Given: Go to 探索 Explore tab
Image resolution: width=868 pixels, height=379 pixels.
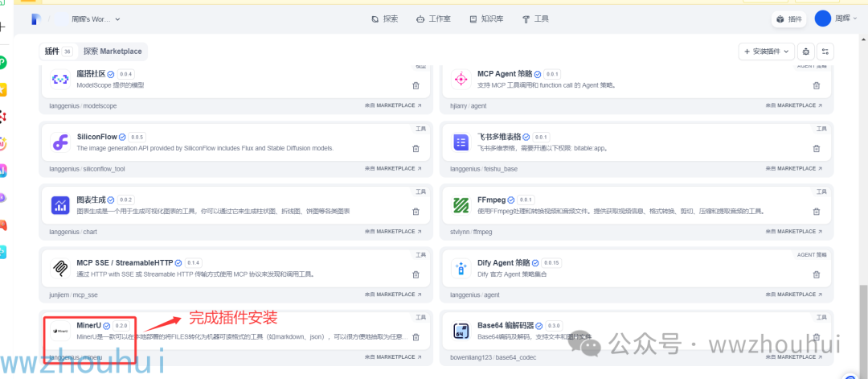Looking at the screenshot, I should (x=385, y=19).
